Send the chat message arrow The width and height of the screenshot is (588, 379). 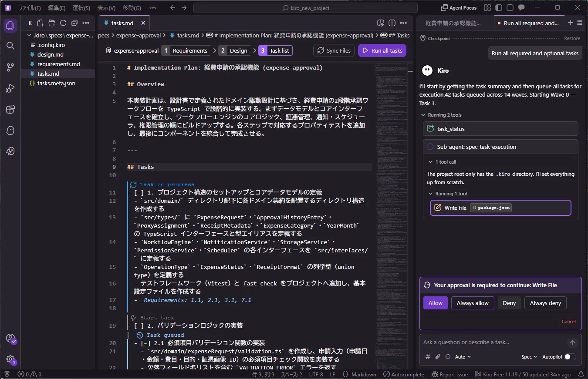point(573,343)
